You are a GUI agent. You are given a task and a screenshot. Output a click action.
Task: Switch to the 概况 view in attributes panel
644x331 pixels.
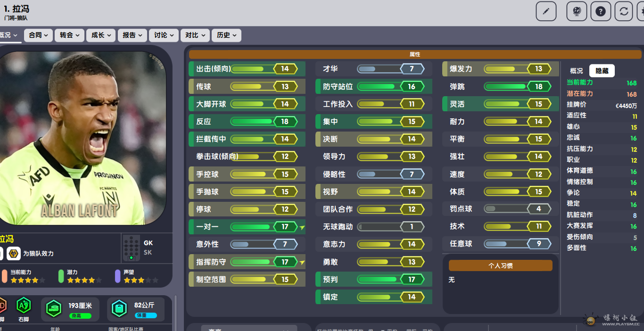pyautogui.click(x=576, y=71)
